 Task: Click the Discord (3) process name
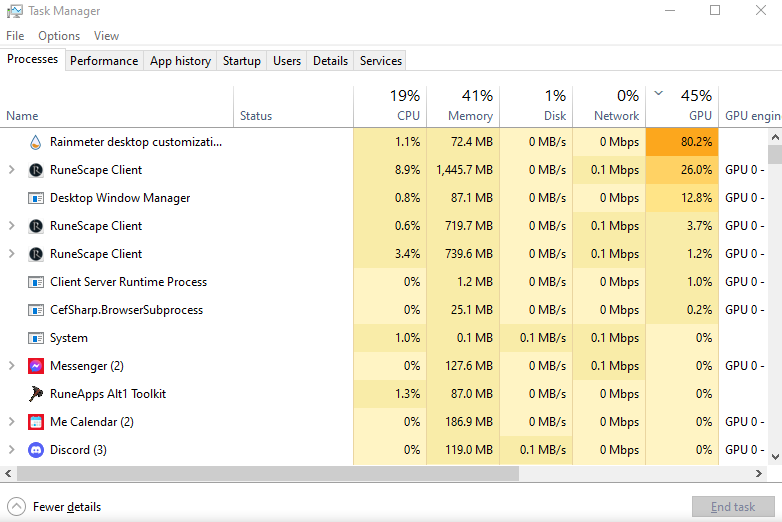click(78, 450)
